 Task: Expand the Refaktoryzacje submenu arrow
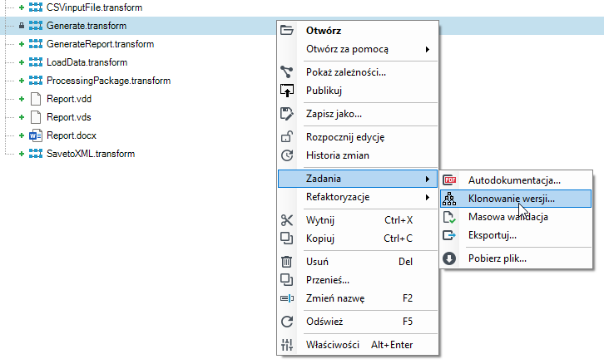(427, 198)
